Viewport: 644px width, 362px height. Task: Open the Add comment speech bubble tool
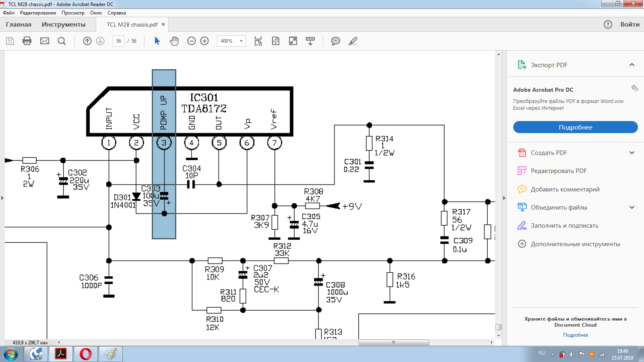(335, 41)
